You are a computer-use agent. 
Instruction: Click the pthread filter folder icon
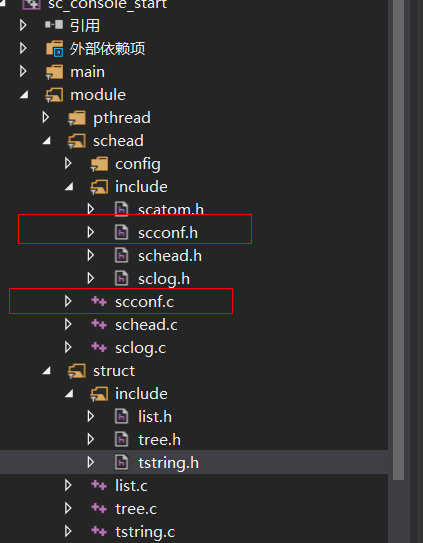point(77,118)
